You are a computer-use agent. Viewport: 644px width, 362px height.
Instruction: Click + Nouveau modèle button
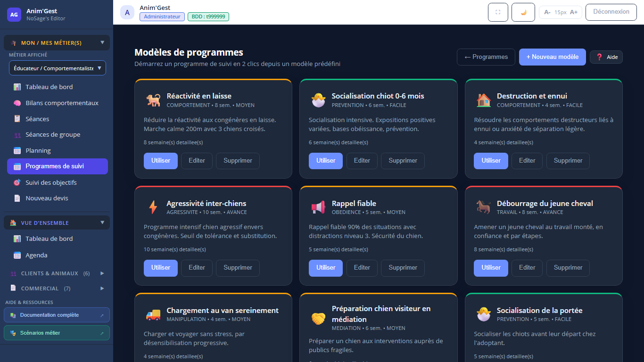(x=553, y=57)
